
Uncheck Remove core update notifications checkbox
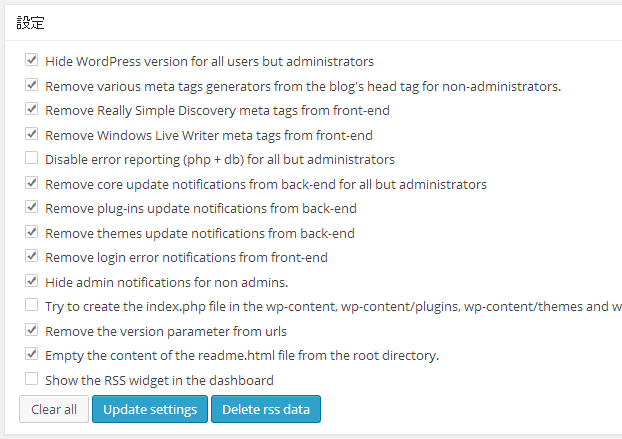31,183
